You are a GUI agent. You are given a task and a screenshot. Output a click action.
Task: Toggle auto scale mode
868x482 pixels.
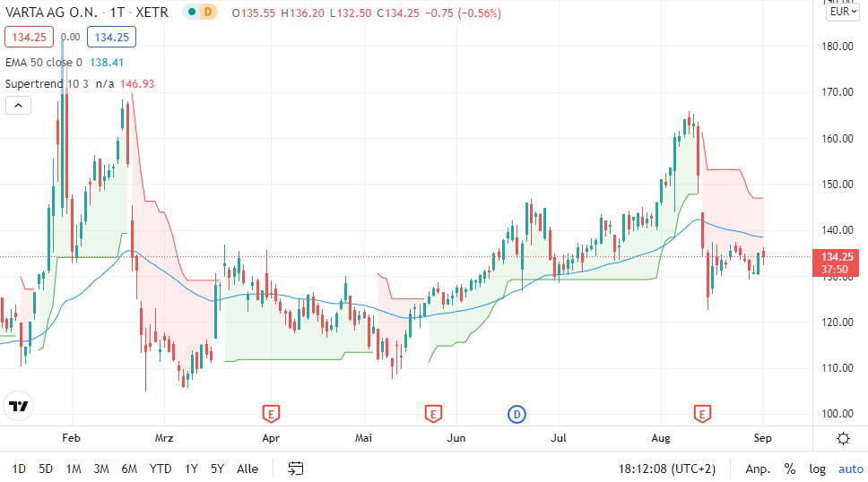click(851, 469)
